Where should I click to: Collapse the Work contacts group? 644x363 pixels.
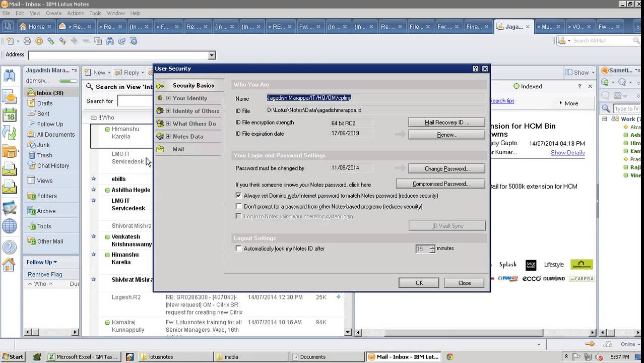604,119
